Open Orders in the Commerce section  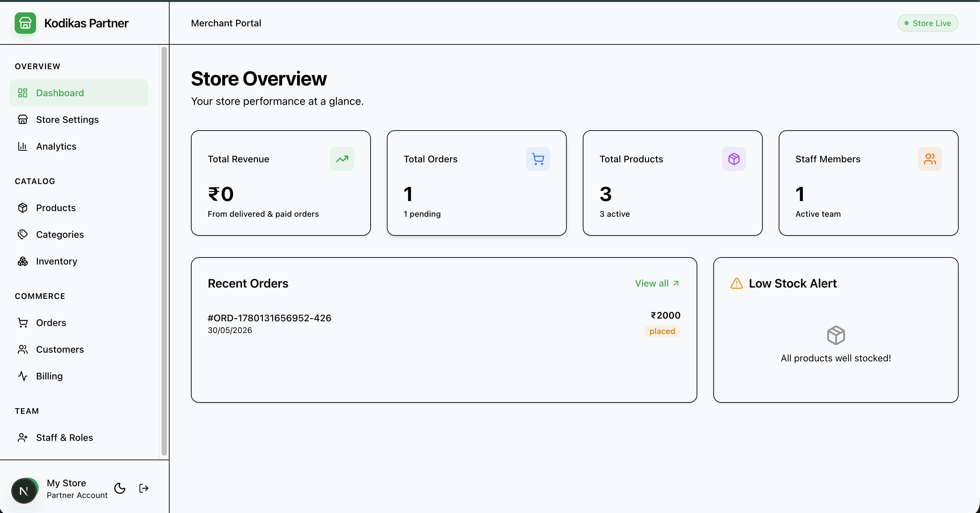point(79,323)
